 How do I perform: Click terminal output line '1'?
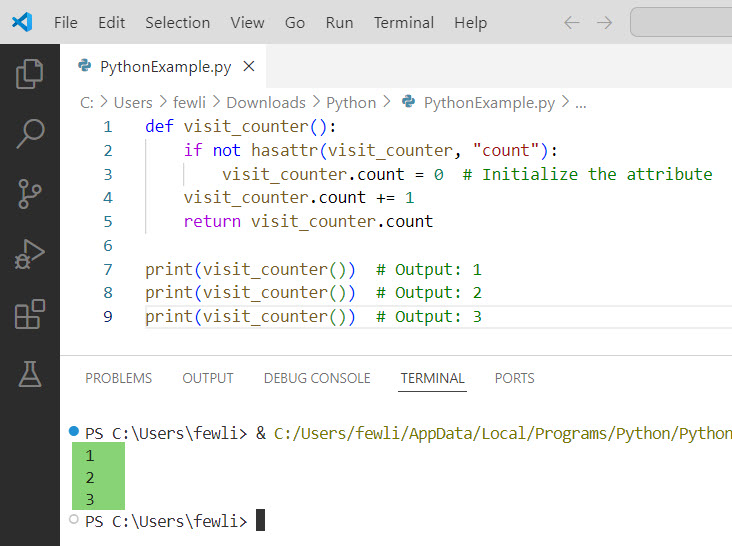click(x=90, y=455)
